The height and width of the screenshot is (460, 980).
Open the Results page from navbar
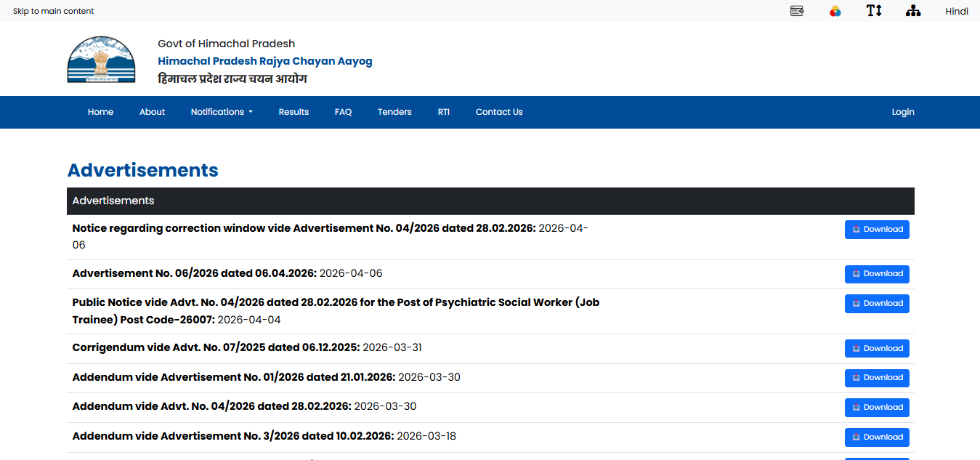pyautogui.click(x=293, y=112)
